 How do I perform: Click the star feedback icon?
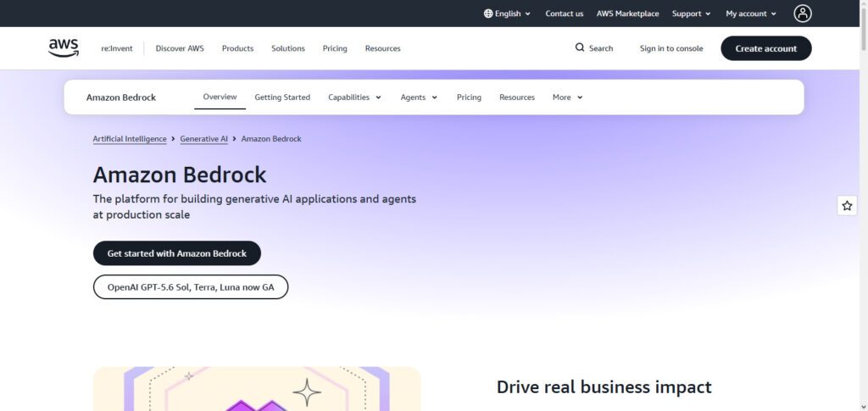point(847,206)
